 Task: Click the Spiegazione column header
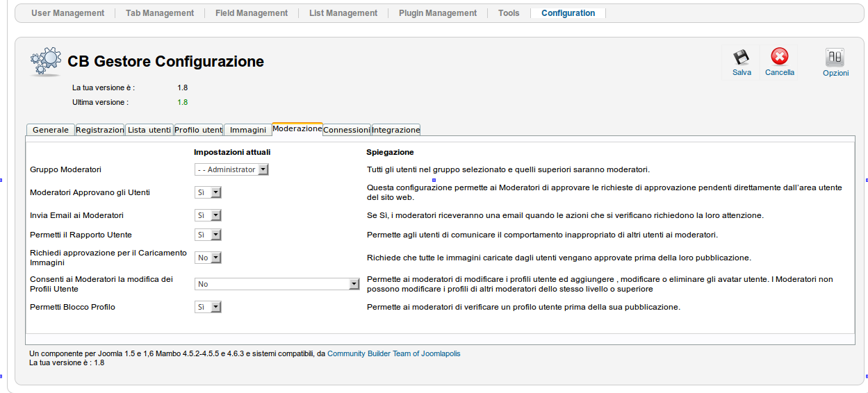[x=390, y=152]
